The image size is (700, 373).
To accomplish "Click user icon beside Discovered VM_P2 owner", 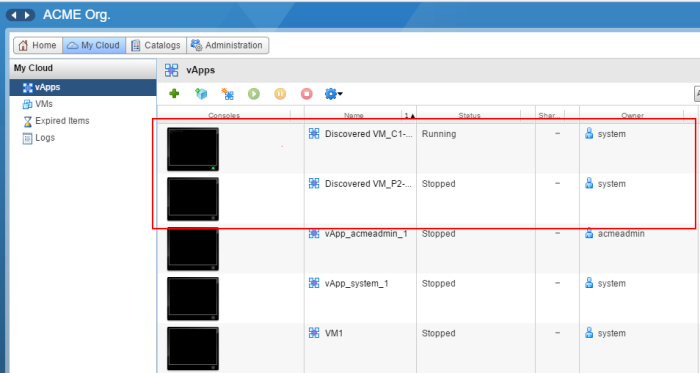I will pos(589,183).
